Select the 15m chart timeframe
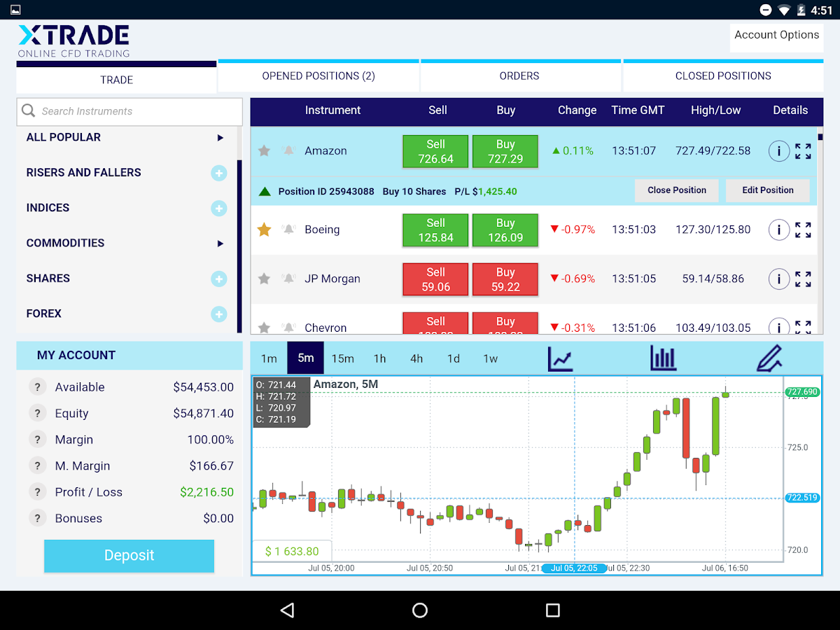 tap(342, 358)
